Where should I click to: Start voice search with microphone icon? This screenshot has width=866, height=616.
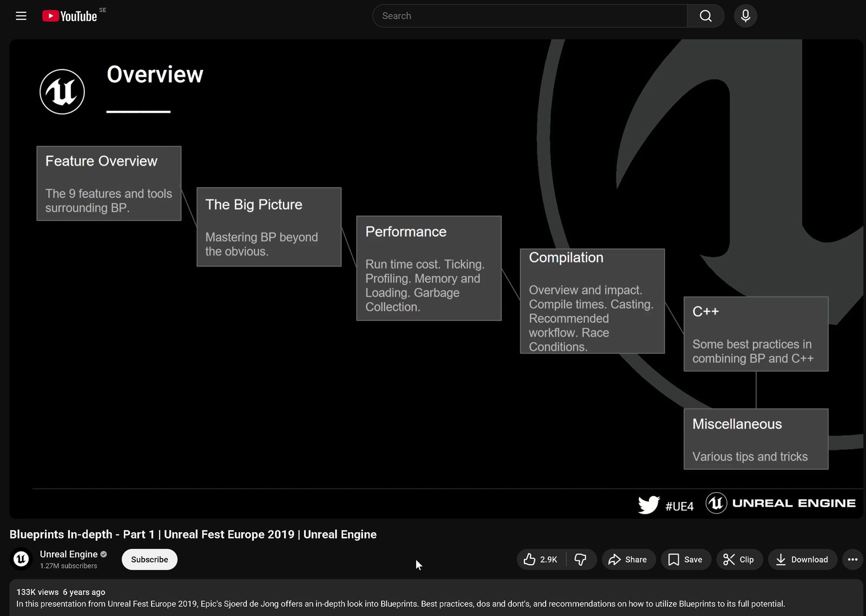point(745,16)
